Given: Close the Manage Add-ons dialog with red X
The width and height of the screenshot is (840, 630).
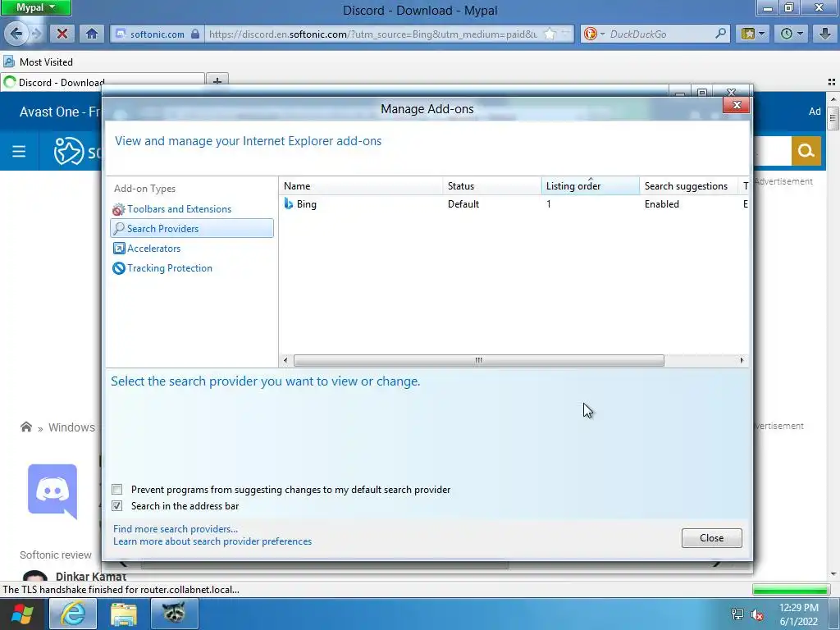Looking at the screenshot, I should click(736, 105).
